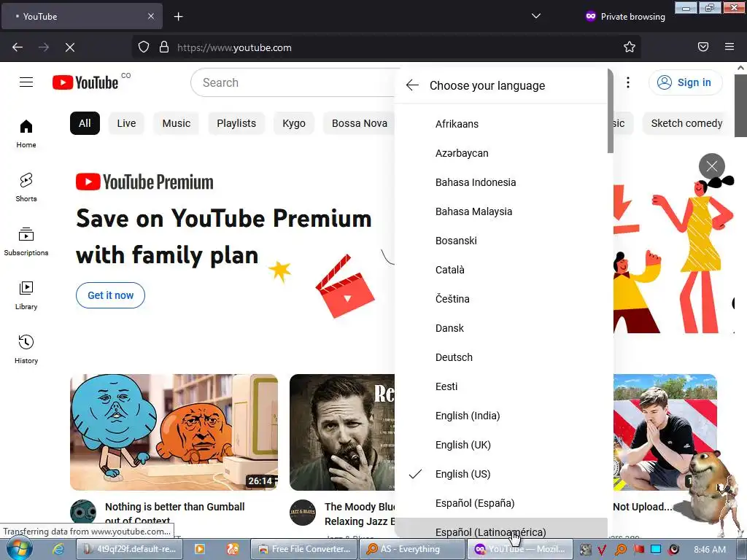Click the page scrollbar up arrow
This screenshot has width=747, height=560.
(x=741, y=68)
